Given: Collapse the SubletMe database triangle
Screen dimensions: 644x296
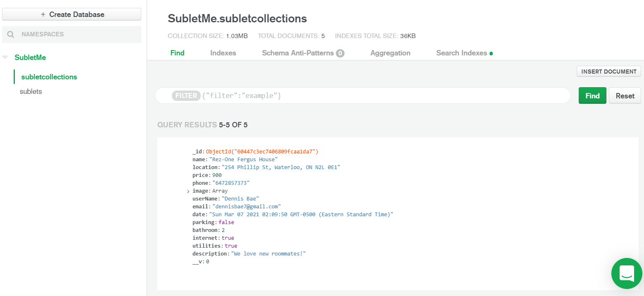Looking at the screenshot, I should point(5,57).
